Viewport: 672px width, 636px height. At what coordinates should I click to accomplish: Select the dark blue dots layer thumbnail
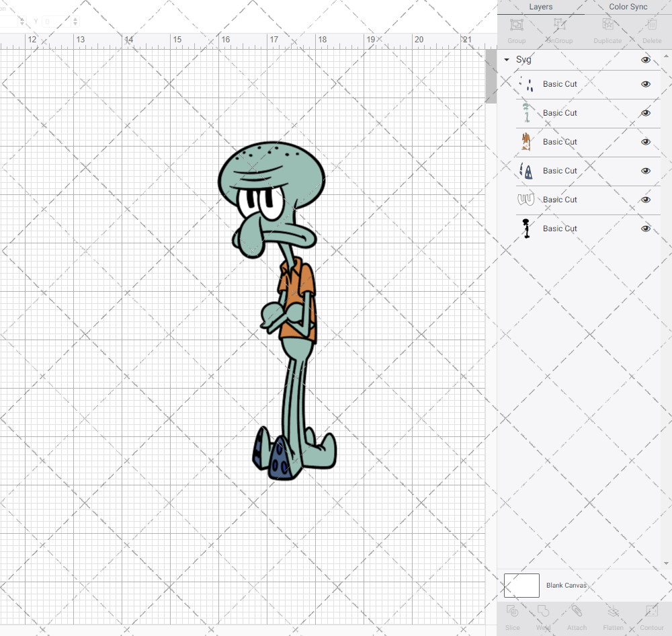click(526, 84)
